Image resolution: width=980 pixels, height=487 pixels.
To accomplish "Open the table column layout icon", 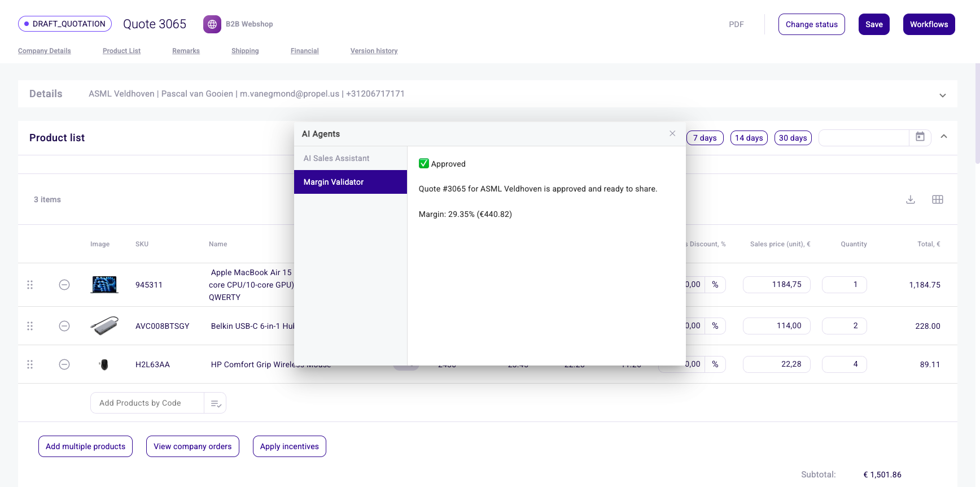I will pos(937,199).
